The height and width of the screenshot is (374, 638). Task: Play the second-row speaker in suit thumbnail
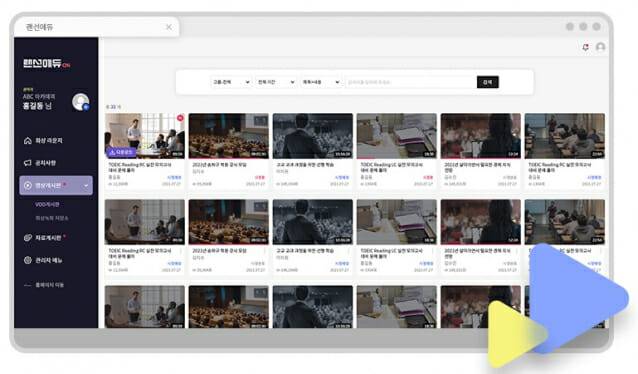tap(312, 222)
